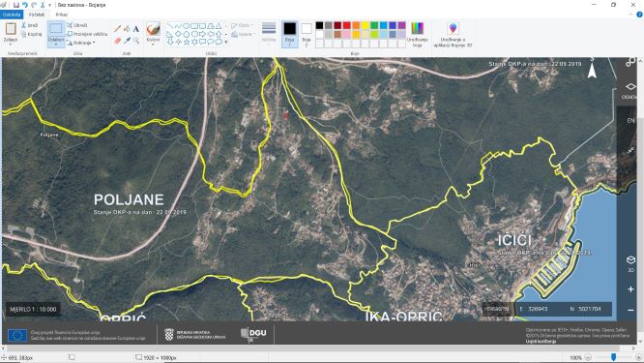Open Uređivanje boja edit colors button
Image resolution: width=644 pixels, height=363 pixels.
pos(418,35)
